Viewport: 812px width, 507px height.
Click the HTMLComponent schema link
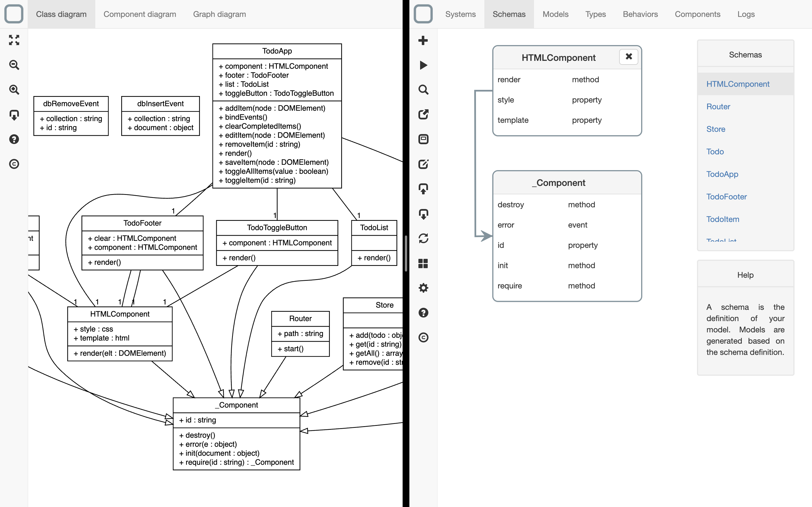[738, 84]
